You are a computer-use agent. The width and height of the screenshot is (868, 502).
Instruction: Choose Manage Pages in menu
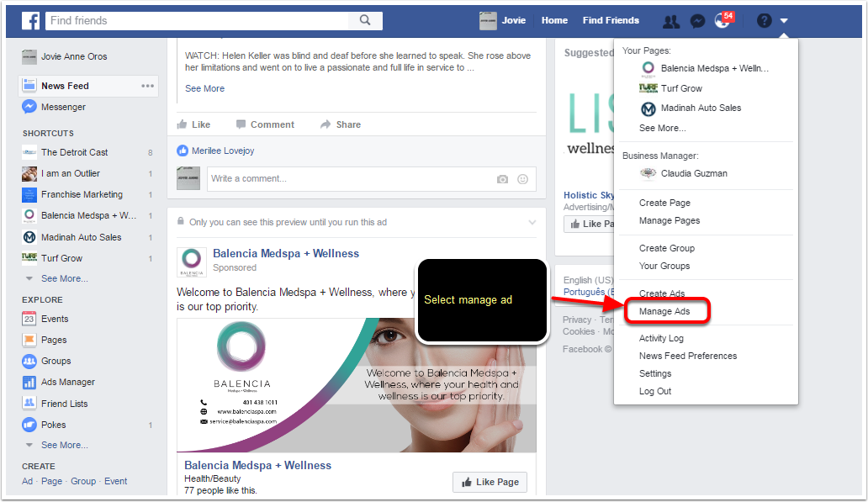coord(670,220)
